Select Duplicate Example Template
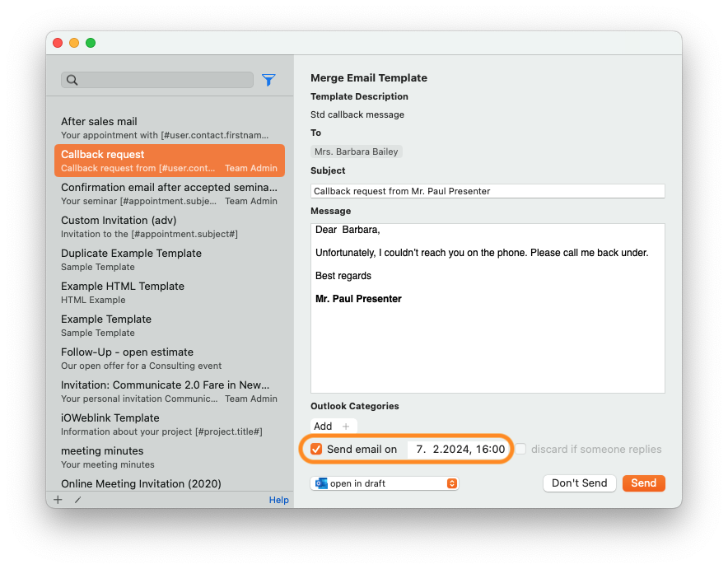 pyautogui.click(x=170, y=259)
